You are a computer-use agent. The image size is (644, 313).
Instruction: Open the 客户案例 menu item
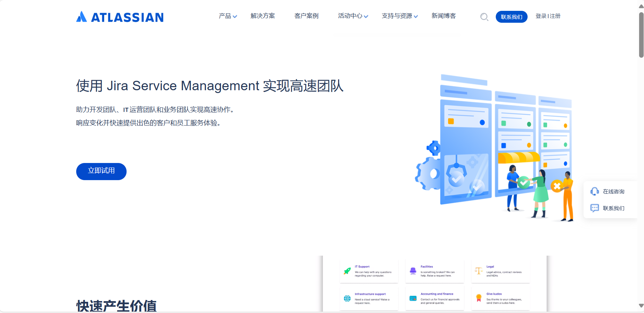click(x=307, y=16)
